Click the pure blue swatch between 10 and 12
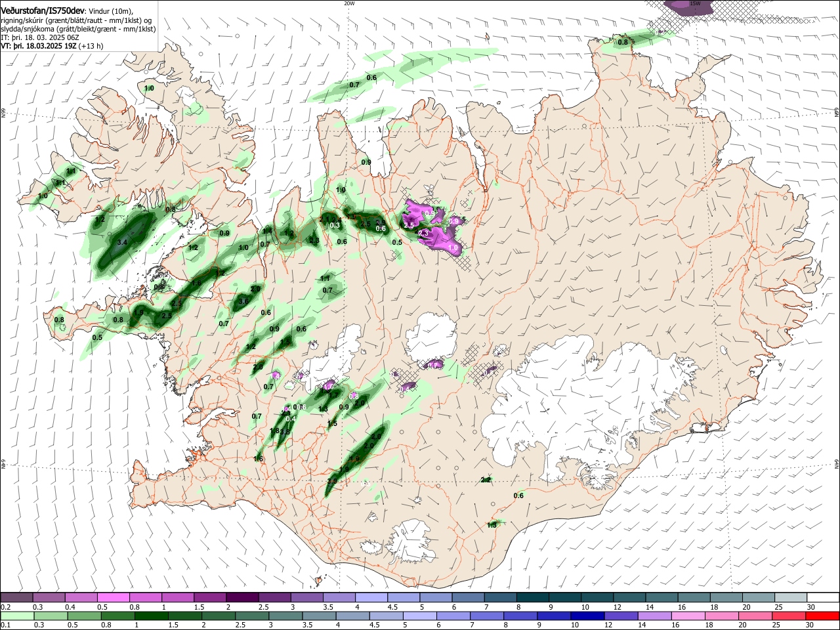The image size is (840, 630). pyautogui.click(x=586, y=616)
